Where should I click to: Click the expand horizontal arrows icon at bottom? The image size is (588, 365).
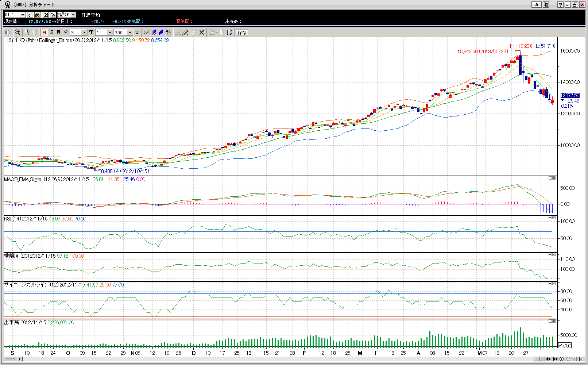click(548, 359)
